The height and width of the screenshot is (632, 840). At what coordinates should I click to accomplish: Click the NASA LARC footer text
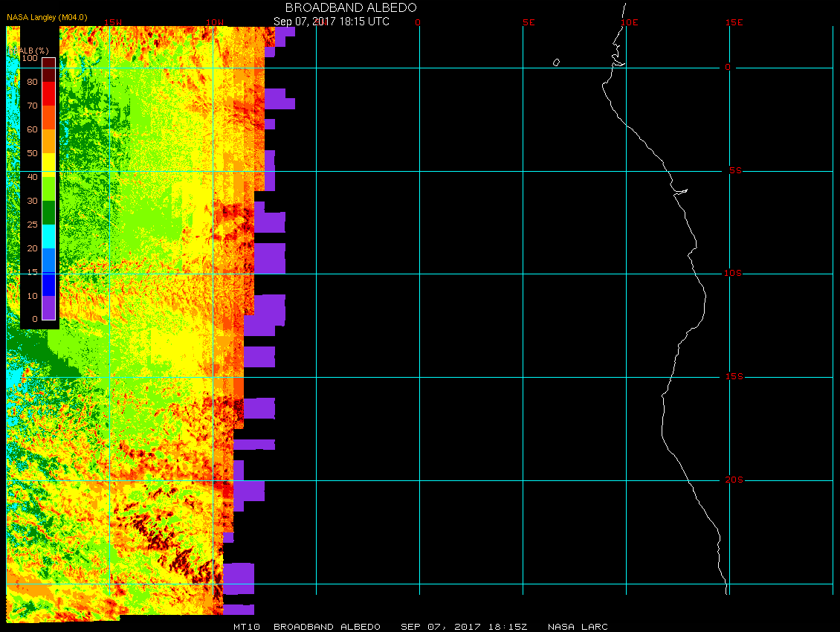[x=578, y=627]
